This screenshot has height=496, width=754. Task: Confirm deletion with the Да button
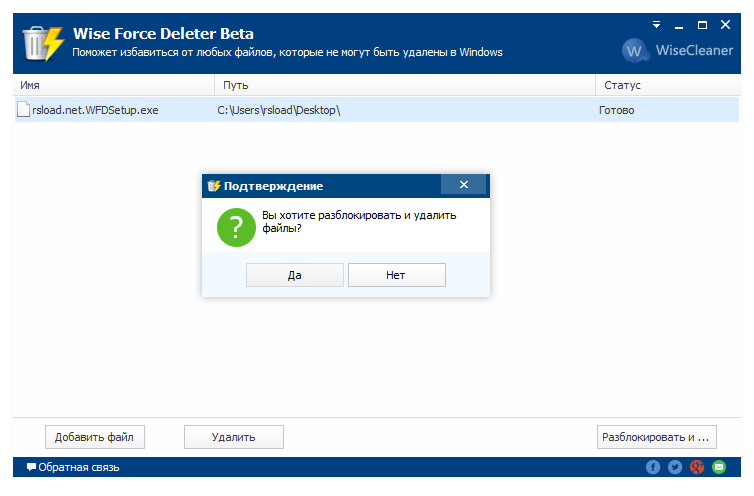tap(295, 275)
